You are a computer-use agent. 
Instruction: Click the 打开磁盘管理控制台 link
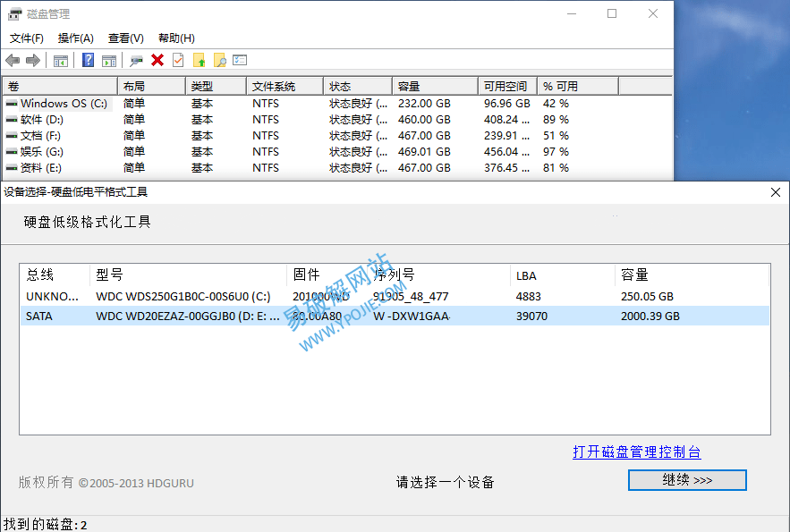637,452
